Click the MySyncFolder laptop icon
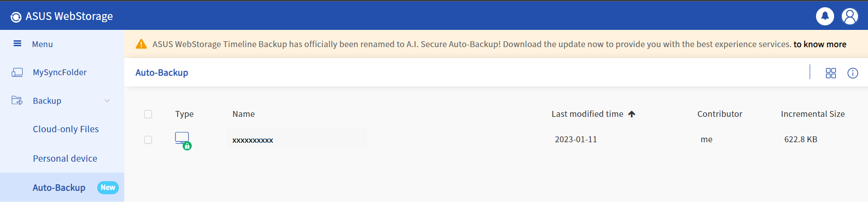This screenshot has height=202, width=868. 17,72
